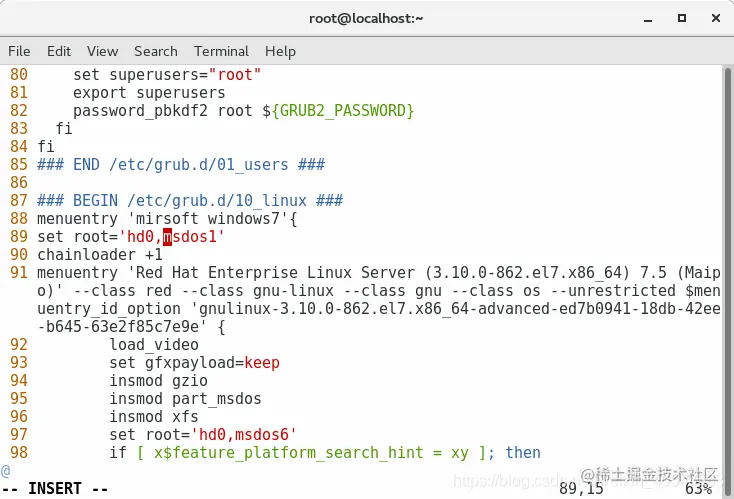Click the text set superusers="root"

click(167, 74)
